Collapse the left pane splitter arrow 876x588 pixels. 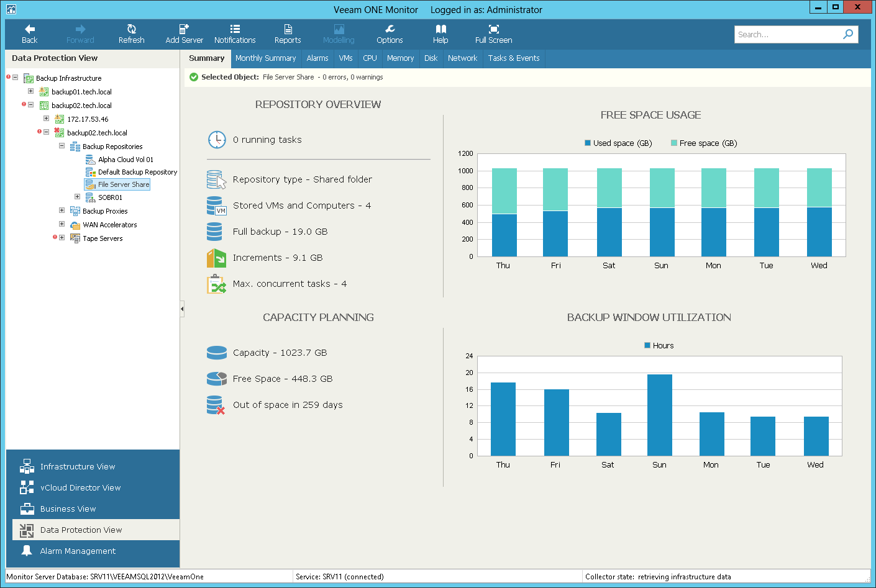point(182,309)
